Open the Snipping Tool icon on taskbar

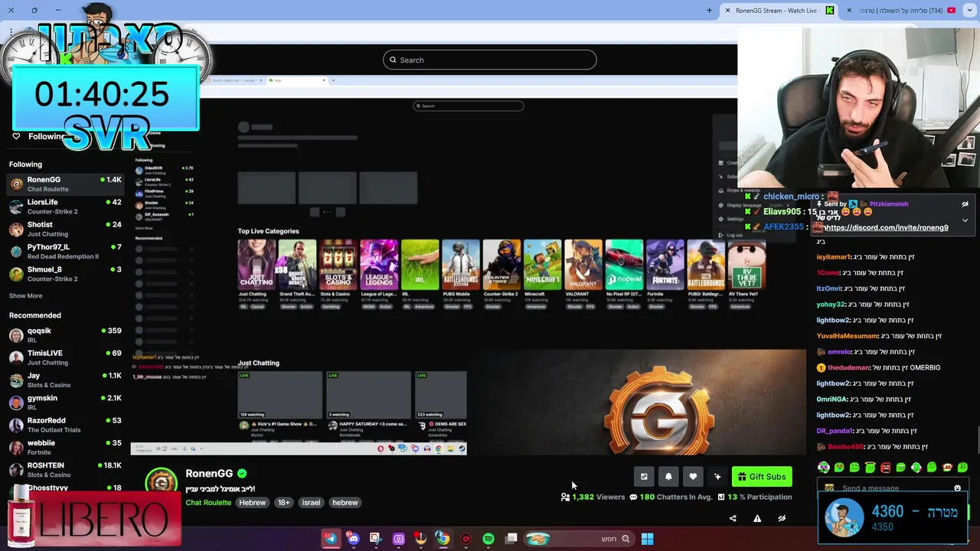point(375,539)
